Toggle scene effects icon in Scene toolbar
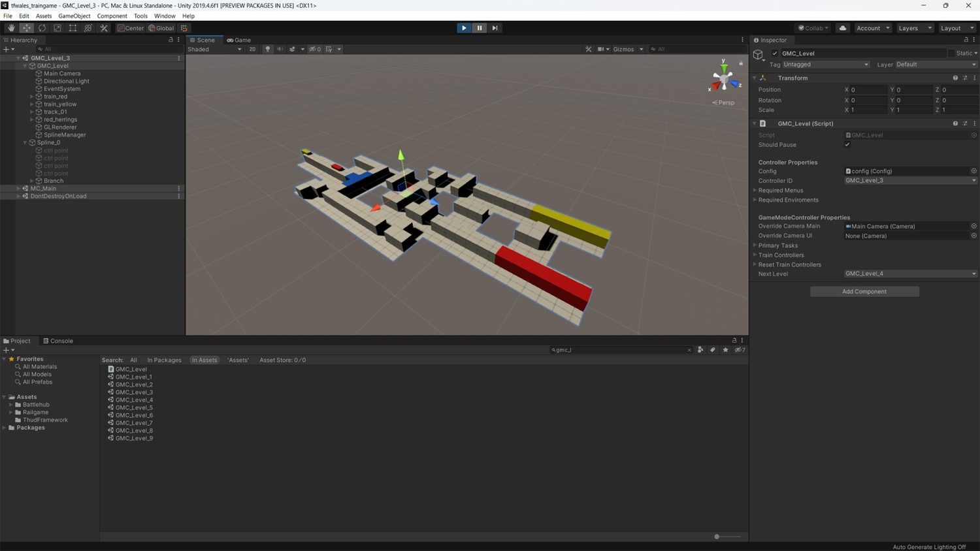The image size is (980, 551). pos(293,49)
